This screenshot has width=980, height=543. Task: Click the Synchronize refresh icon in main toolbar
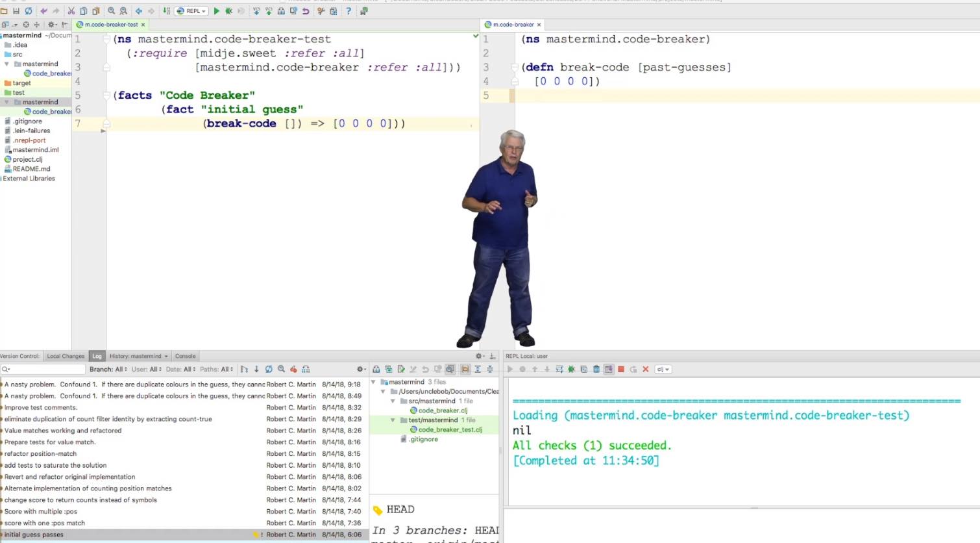(x=29, y=11)
